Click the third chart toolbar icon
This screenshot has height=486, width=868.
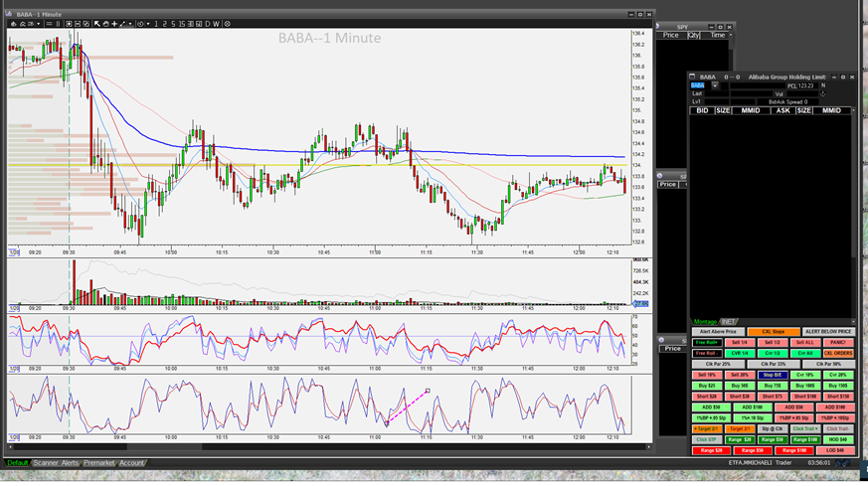[31, 24]
